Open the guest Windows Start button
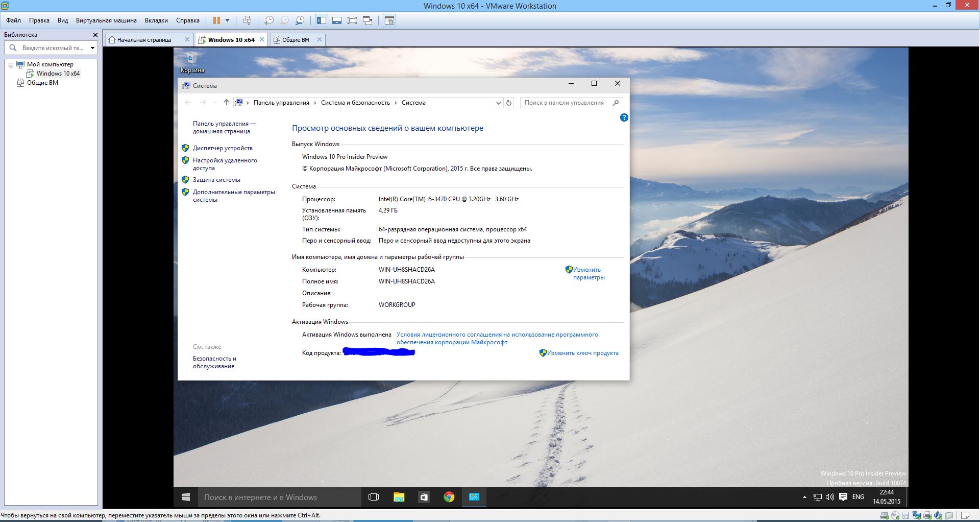The height and width of the screenshot is (522, 980). 186,497
